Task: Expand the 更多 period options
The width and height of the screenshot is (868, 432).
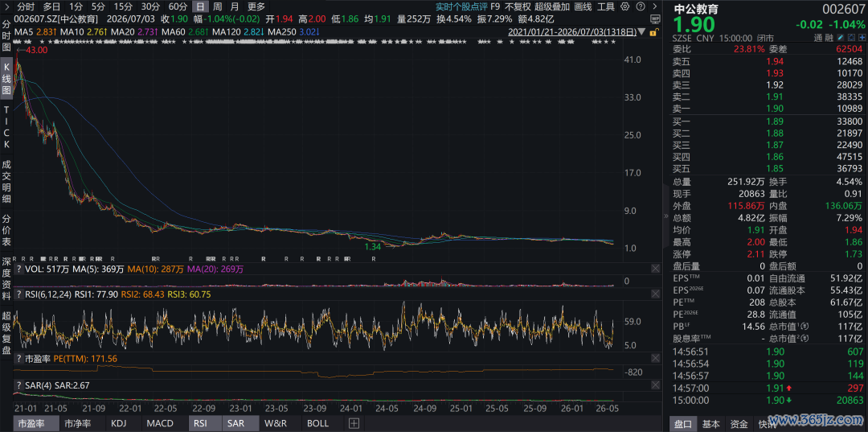Action: 256,7
